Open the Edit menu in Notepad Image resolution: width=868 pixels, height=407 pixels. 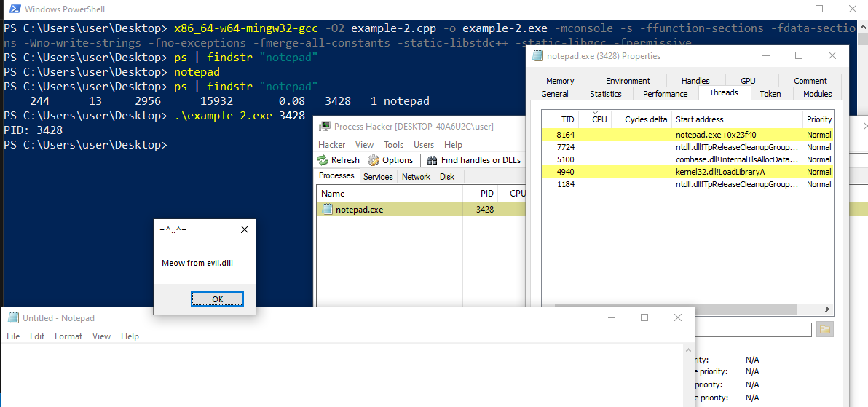click(37, 336)
